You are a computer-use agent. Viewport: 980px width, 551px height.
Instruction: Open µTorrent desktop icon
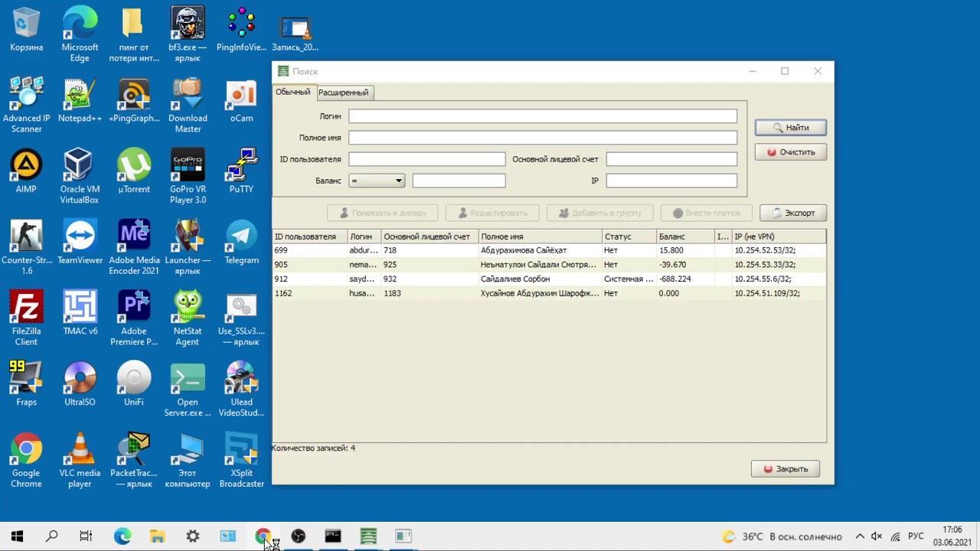pyautogui.click(x=134, y=171)
